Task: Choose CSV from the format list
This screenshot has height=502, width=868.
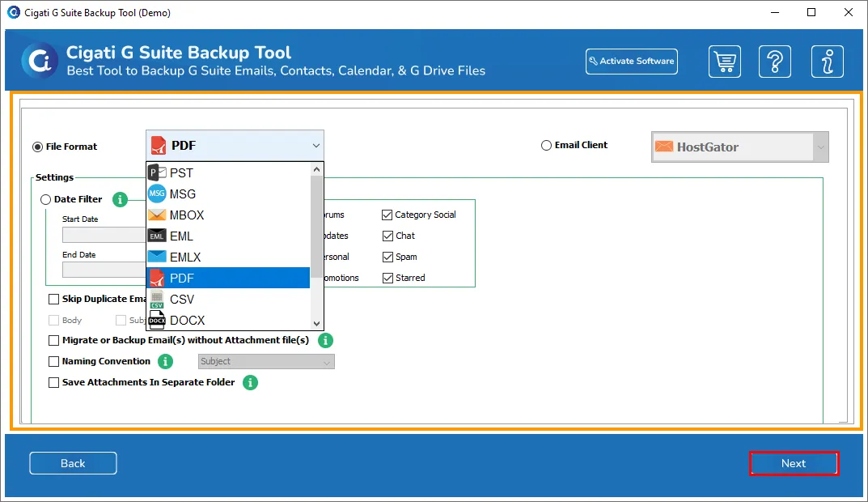Action: (x=228, y=300)
